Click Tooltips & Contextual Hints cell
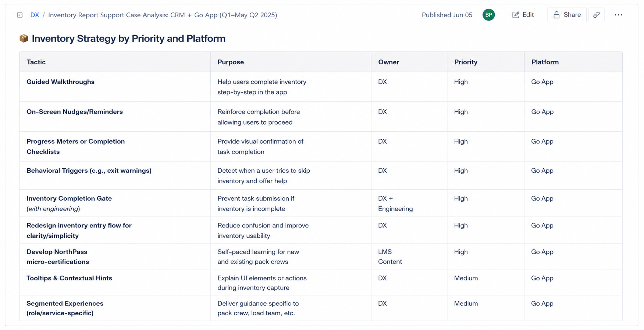This screenshot has width=644, height=330. 115,283
